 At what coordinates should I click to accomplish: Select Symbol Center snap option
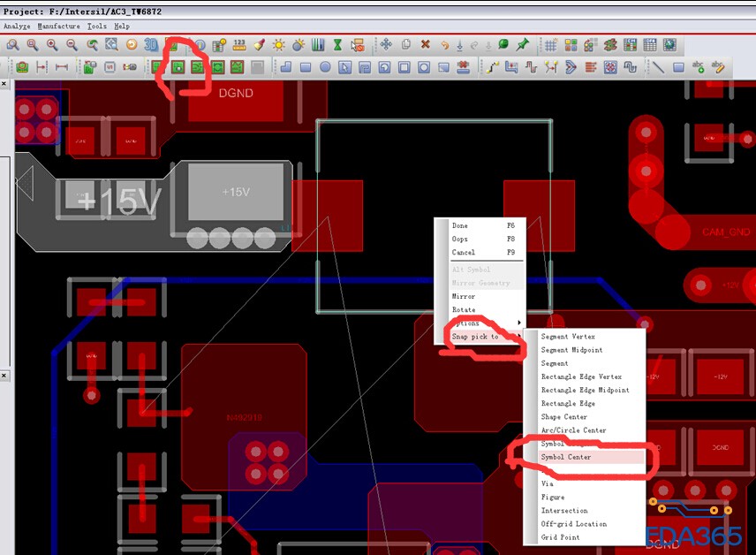tap(591, 457)
